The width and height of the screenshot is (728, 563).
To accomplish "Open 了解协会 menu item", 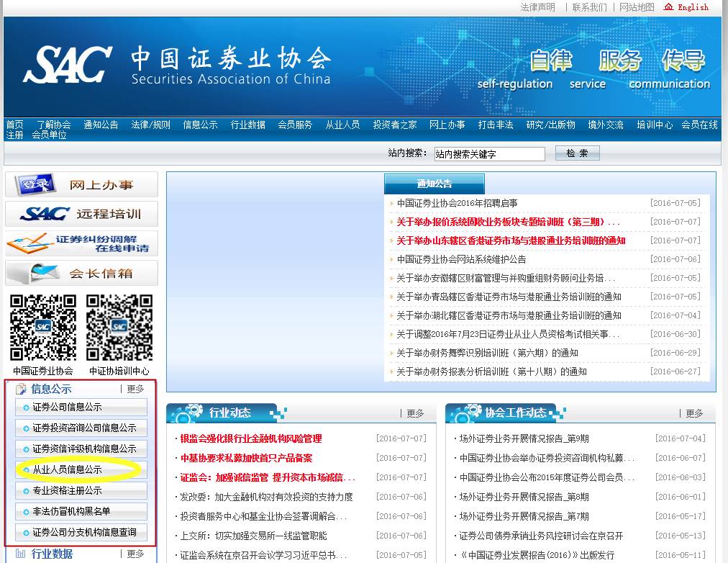I will 53,125.
